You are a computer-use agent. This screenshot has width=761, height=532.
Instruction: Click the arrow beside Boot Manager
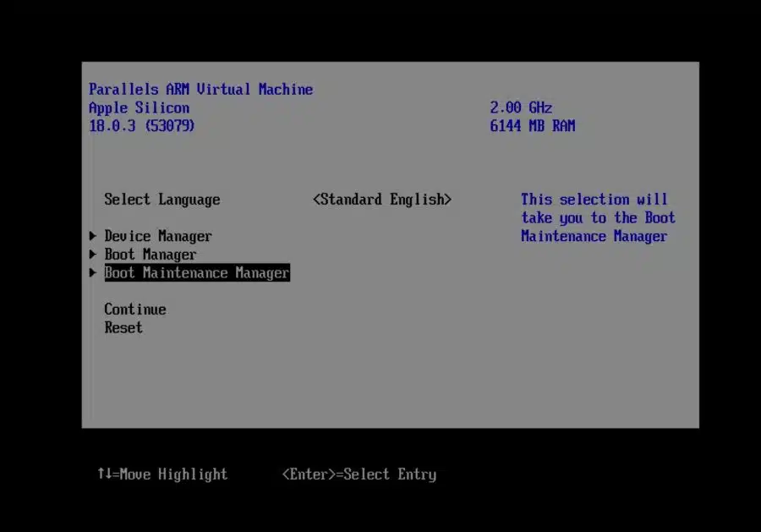pos(93,255)
